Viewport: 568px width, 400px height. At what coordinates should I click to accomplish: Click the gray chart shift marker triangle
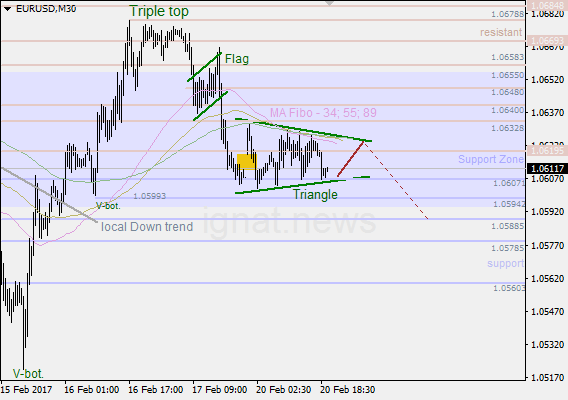(x=329, y=3)
